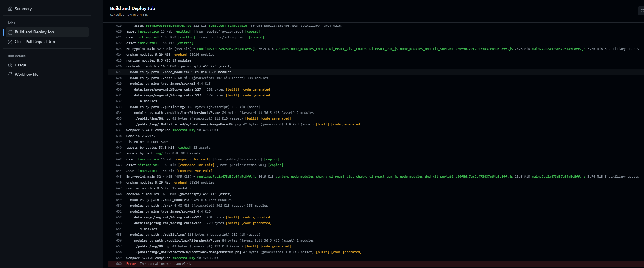The image size is (644, 268).
Task: Click the Summary home icon
Action: click(10, 9)
